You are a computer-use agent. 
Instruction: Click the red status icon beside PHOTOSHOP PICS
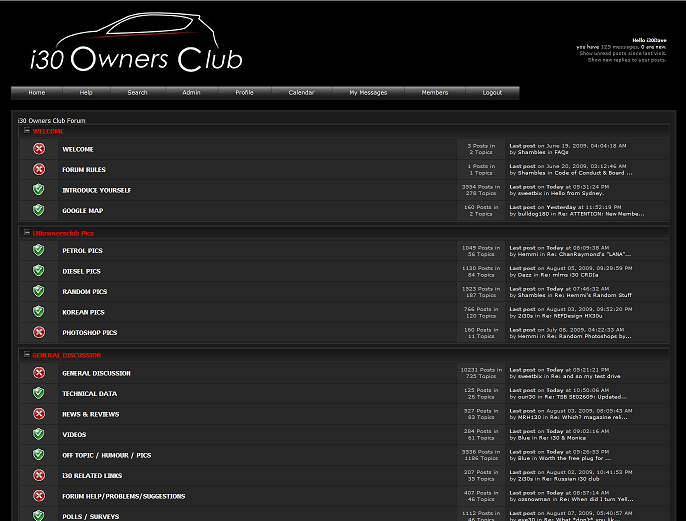pos(39,332)
